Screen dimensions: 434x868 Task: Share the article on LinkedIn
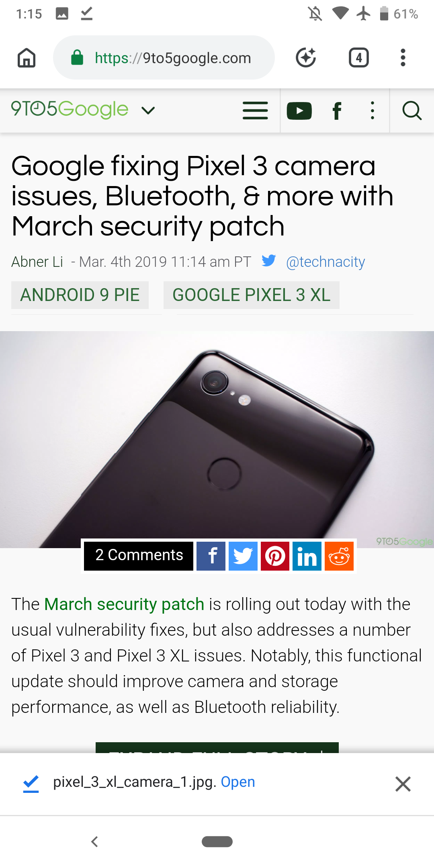pos(307,556)
